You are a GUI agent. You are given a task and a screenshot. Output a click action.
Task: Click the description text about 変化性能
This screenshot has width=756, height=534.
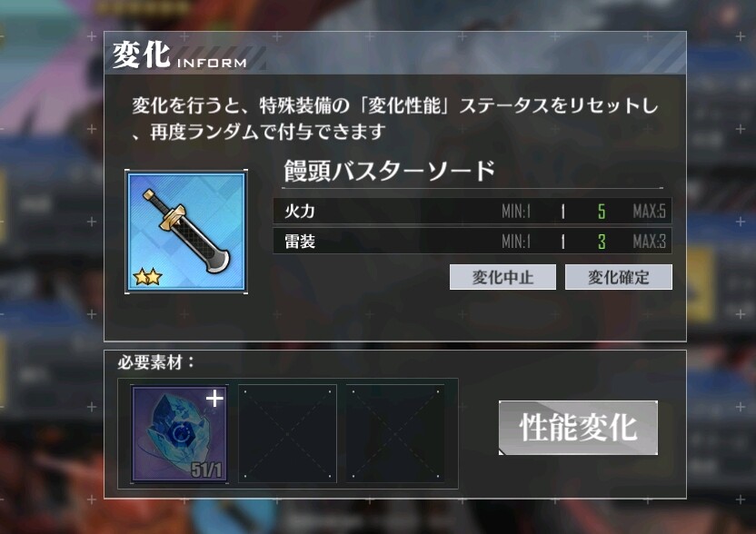click(394, 119)
